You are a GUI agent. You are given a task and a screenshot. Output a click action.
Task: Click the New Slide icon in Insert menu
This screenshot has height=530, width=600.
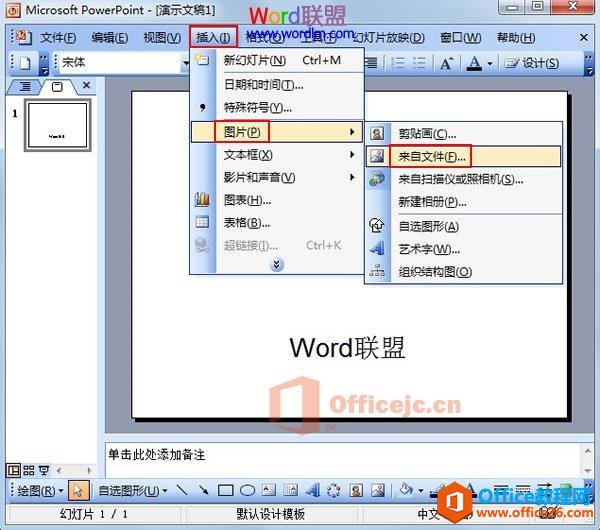point(202,60)
